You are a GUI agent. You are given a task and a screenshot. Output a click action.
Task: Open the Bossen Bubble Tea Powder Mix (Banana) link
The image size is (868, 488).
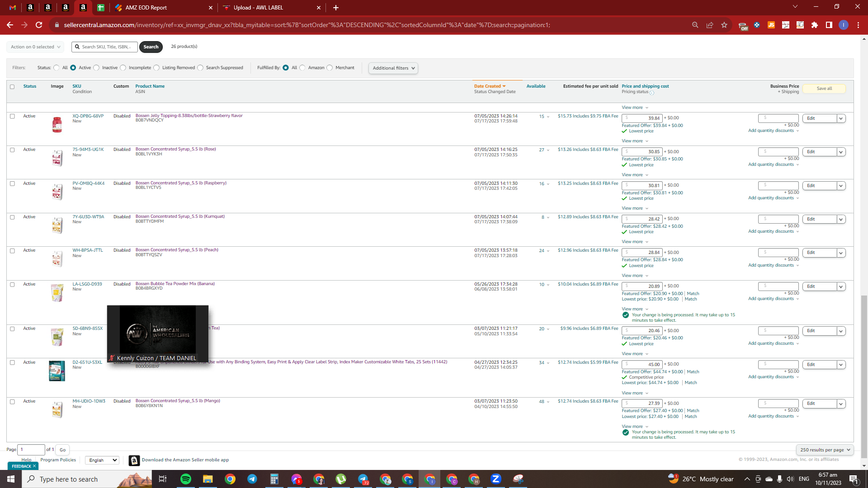coord(175,284)
